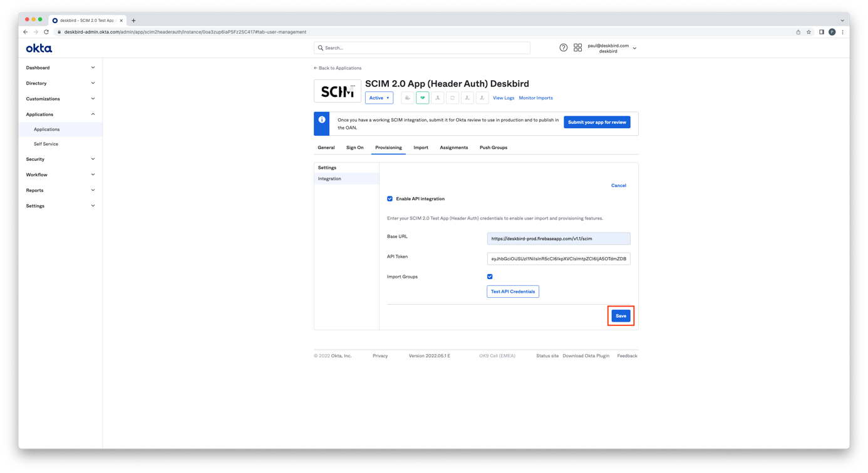Expand the Directory sidebar section
The width and height of the screenshot is (868, 473).
coord(60,83)
